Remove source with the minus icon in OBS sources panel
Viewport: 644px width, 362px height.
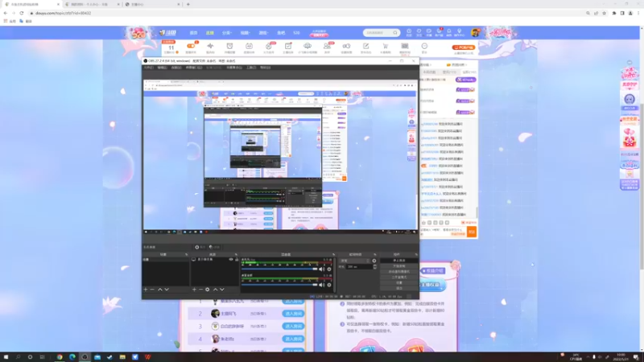click(200, 290)
